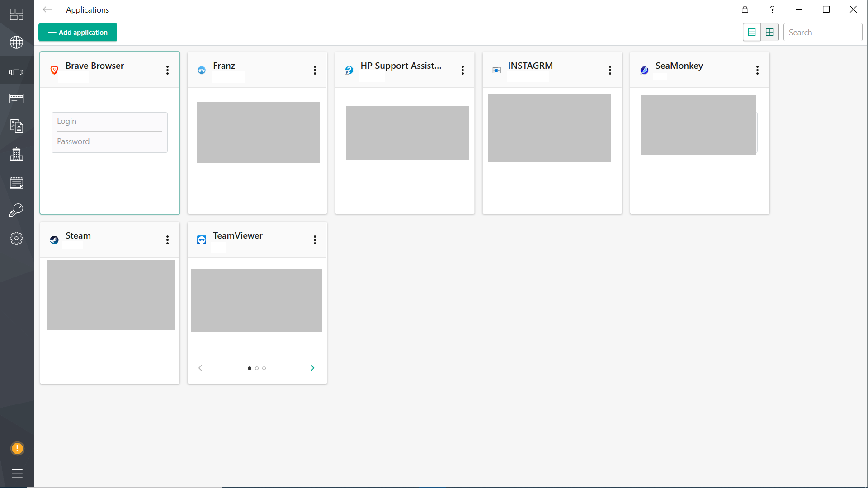
Task: Switch to grid view layout
Action: point(769,33)
